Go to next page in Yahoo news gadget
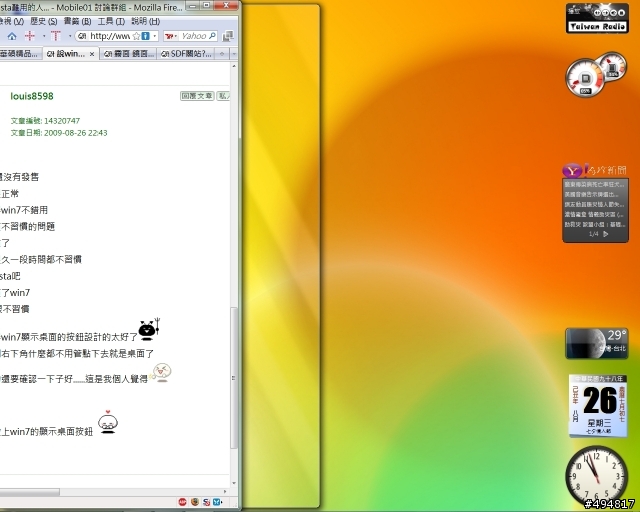The image size is (640, 512). point(606,234)
